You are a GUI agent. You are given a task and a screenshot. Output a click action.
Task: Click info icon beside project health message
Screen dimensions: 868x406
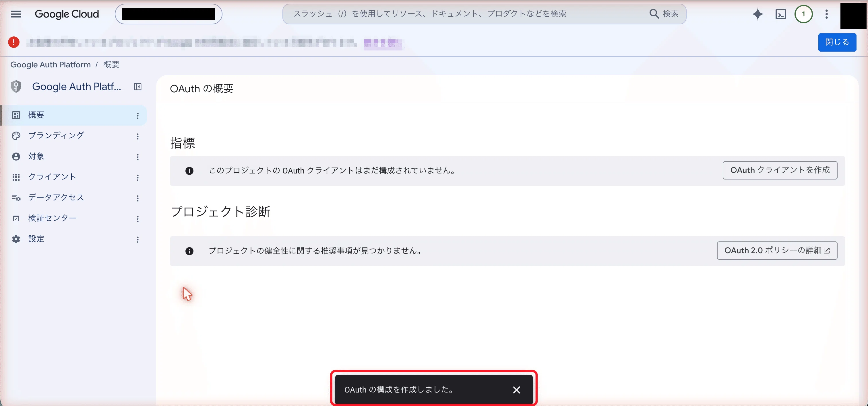(189, 251)
